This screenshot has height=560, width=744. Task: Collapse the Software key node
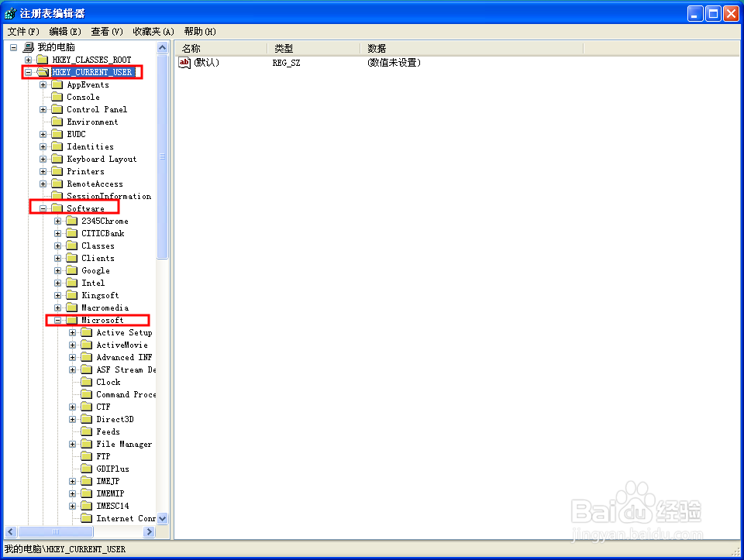43,208
